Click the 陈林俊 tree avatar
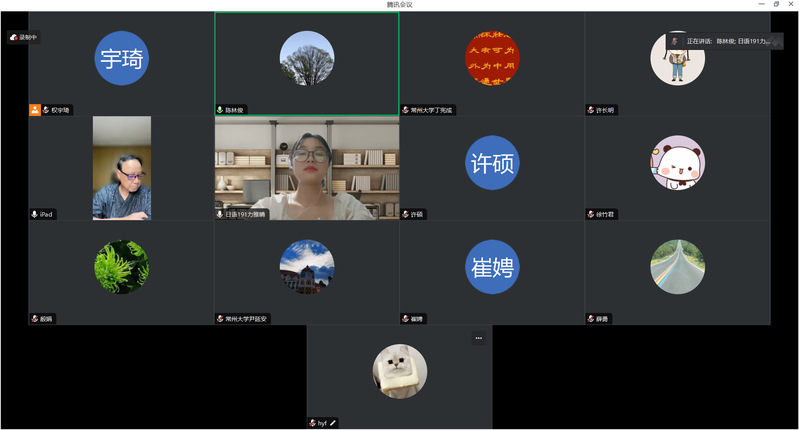Screen dimensions: 799x430 pyautogui.click(x=306, y=58)
